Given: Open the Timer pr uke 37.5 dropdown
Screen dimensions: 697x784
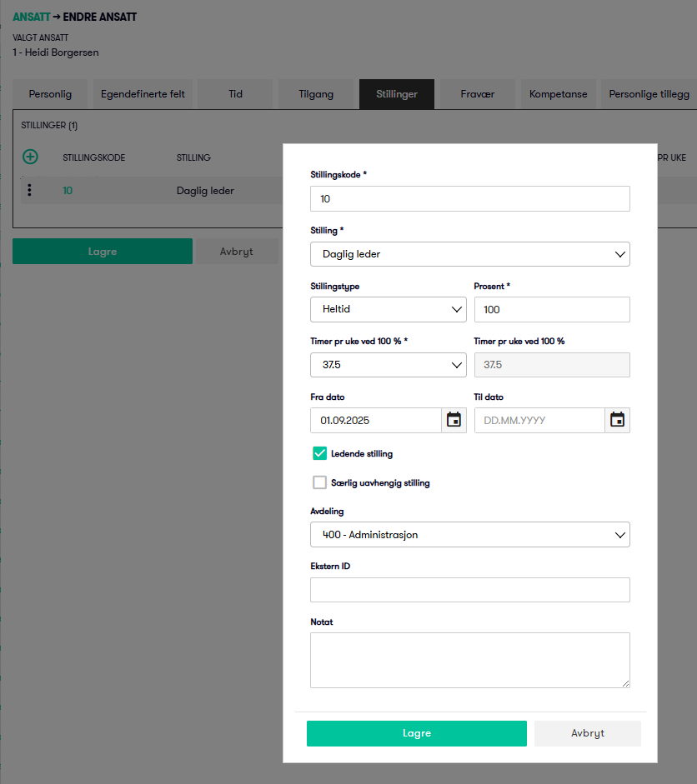Looking at the screenshot, I should click(389, 365).
